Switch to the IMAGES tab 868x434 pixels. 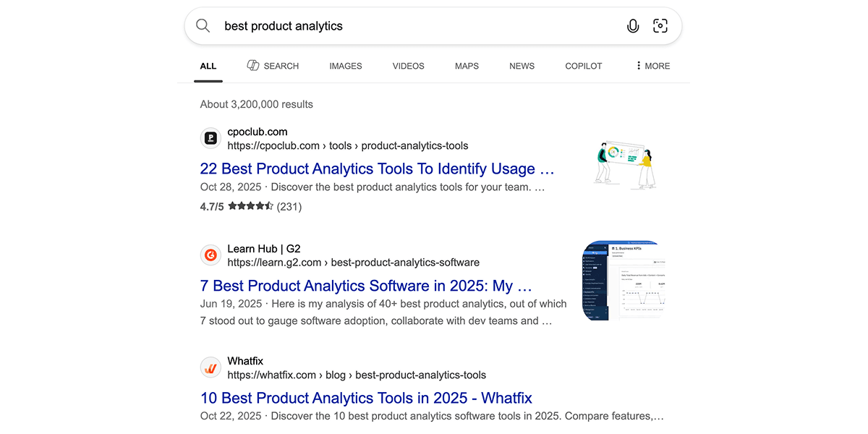(345, 66)
